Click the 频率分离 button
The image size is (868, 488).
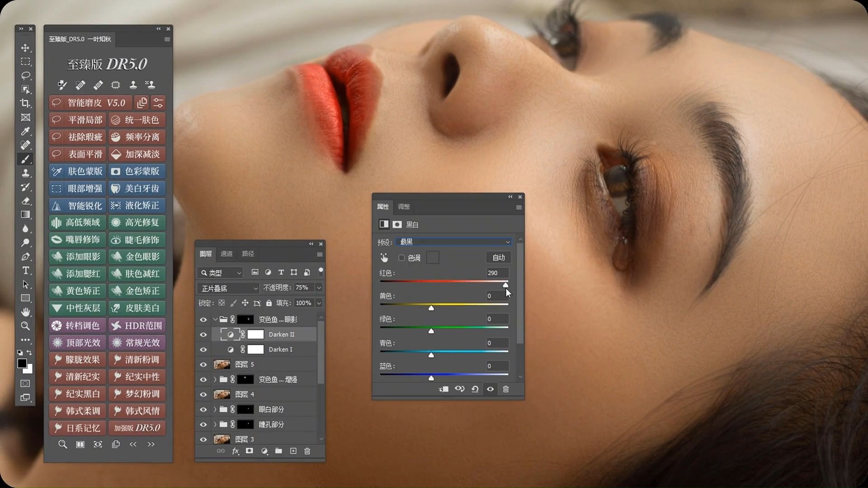pos(137,137)
